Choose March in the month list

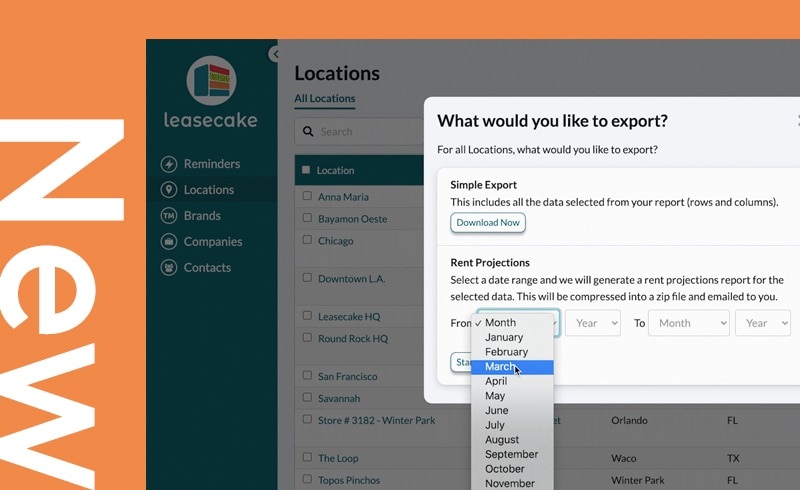(x=512, y=367)
